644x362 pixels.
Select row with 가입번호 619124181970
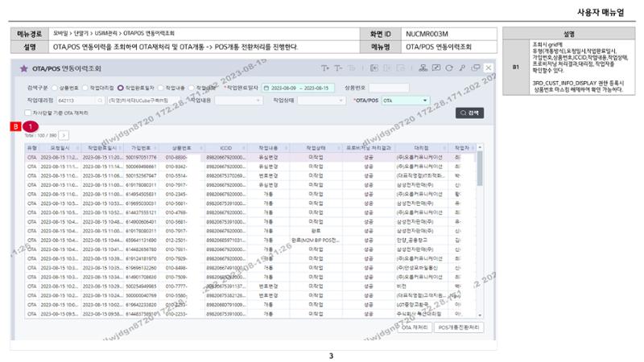tap(251, 258)
